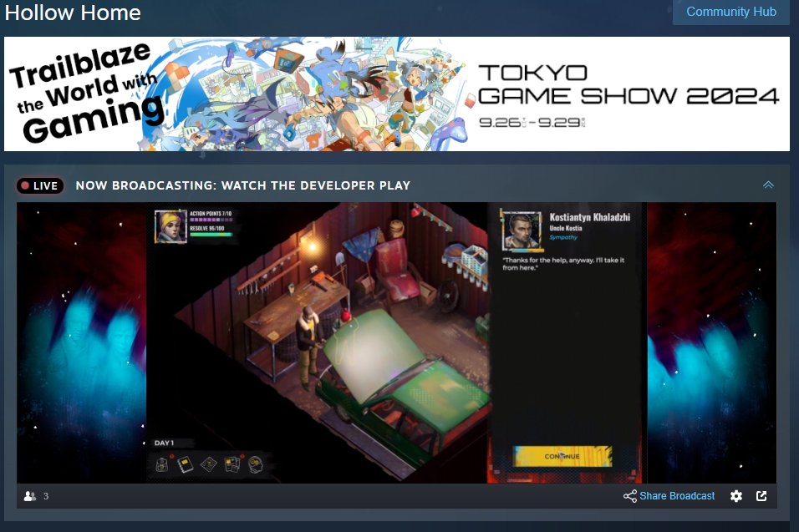Click the 'Sympathy' label under Uncle Kostia
The image size is (799, 532).
pyautogui.click(x=563, y=237)
